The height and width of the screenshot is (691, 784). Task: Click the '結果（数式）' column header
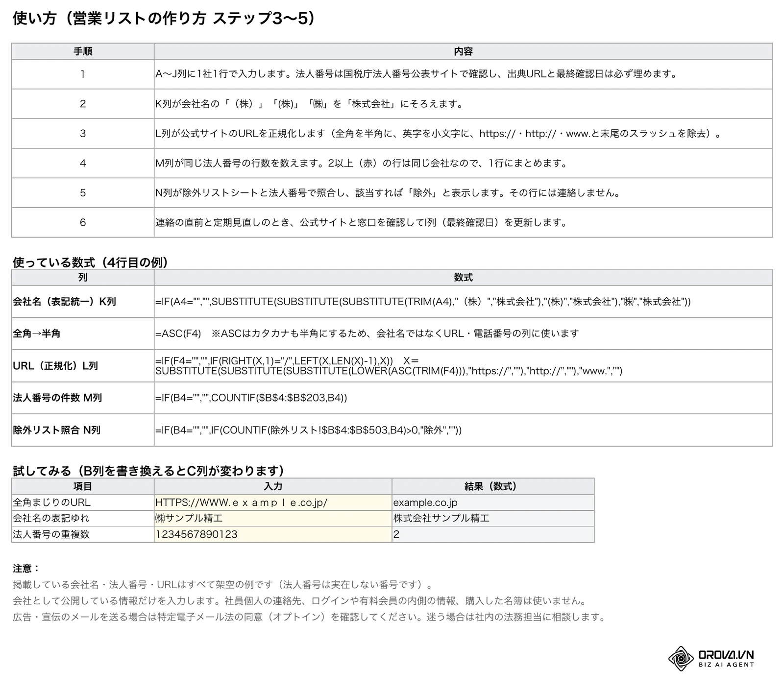pyautogui.click(x=493, y=486)
